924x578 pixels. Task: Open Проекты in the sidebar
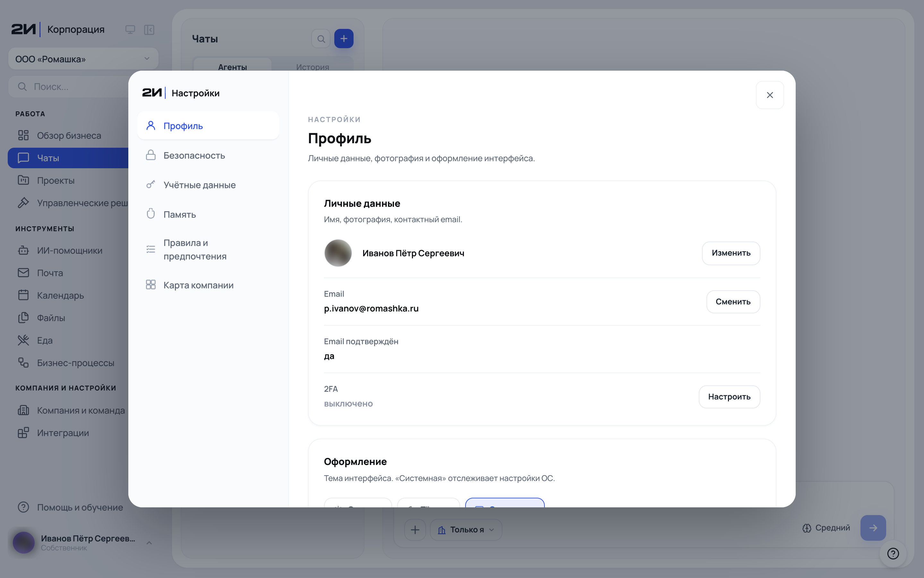(x=69, y=180)
